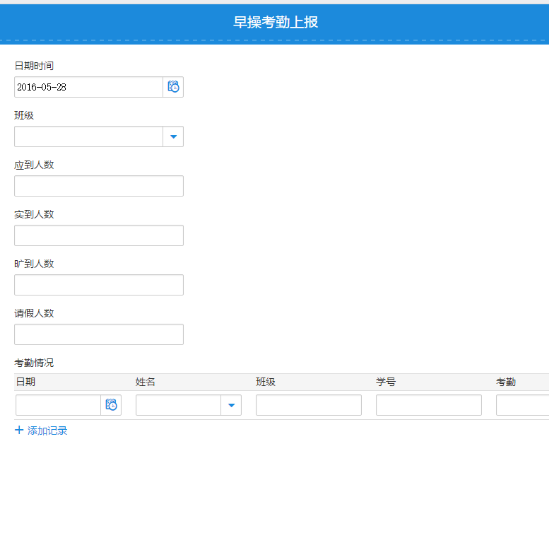Focus the 旷到人数 input field
This screenshot has height=534, width=550.
pyautogui.click(x=99, y=285)
